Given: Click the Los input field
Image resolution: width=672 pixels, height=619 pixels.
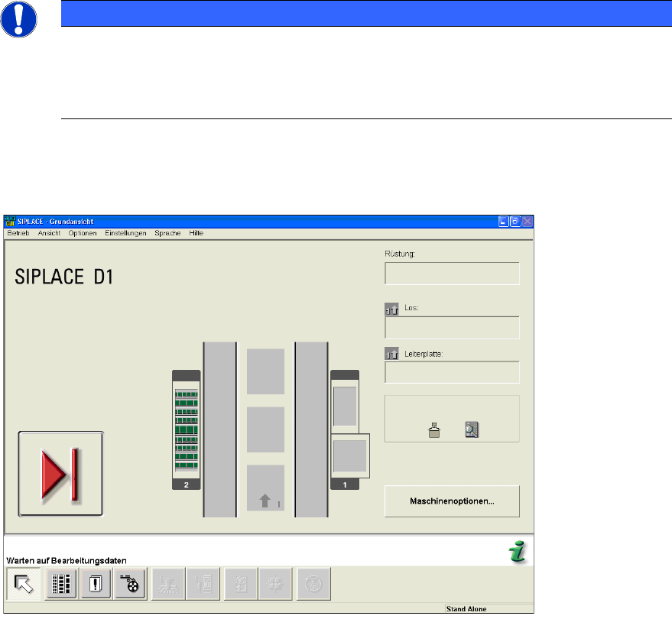Looking at the screenshot, I should pos(452,328).
